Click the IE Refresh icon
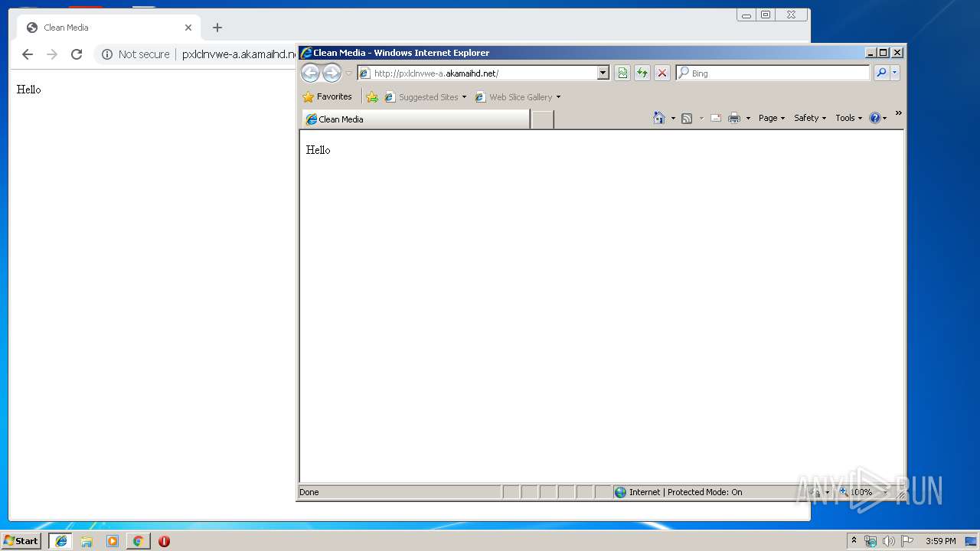 pyautogui.click(x=642, y=73)
